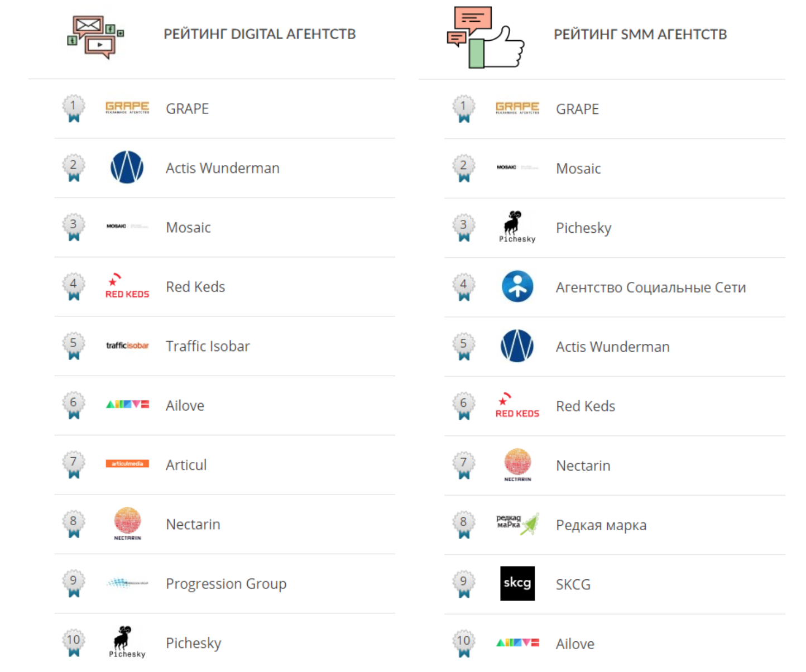Click the Агентство Социальные Сети blue logo
806x672 pixels.
517,287
